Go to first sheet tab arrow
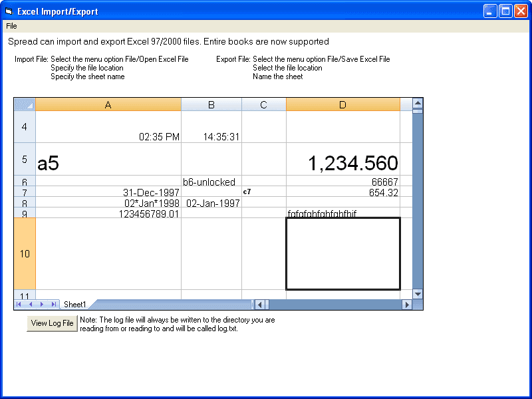The height and width of the screenshot is (399, 532). pos(19,305)
